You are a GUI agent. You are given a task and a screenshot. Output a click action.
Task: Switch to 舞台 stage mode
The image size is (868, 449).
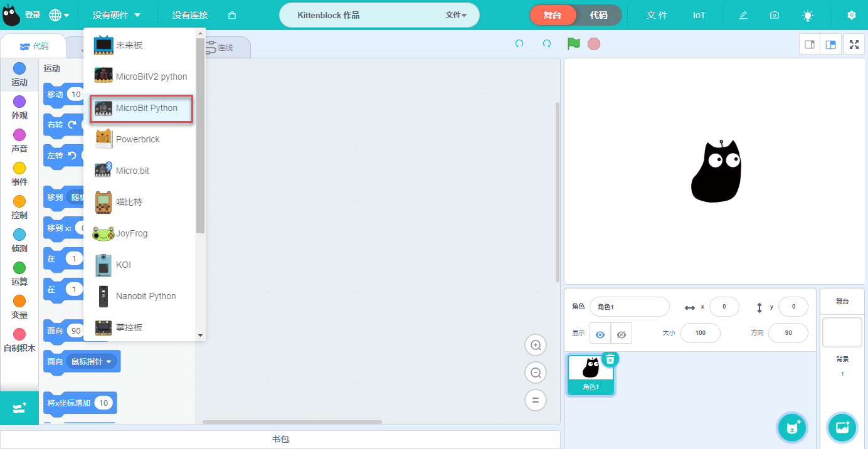[553, 15]
